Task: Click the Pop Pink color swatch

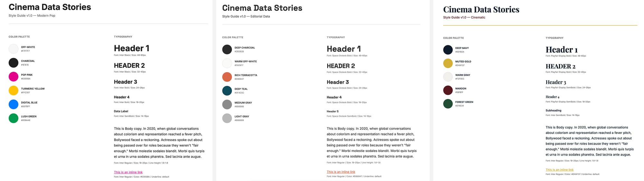Action: click(14, 77)
